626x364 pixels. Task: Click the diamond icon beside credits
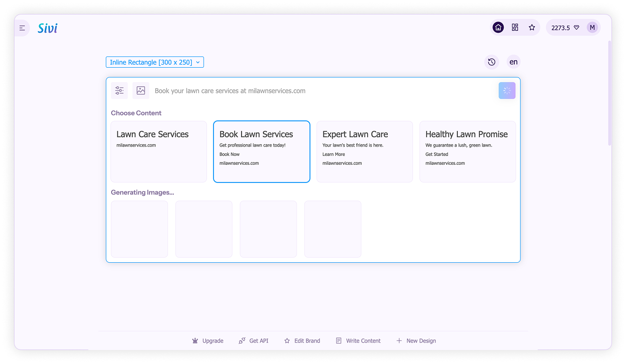(x=576, y=28)
